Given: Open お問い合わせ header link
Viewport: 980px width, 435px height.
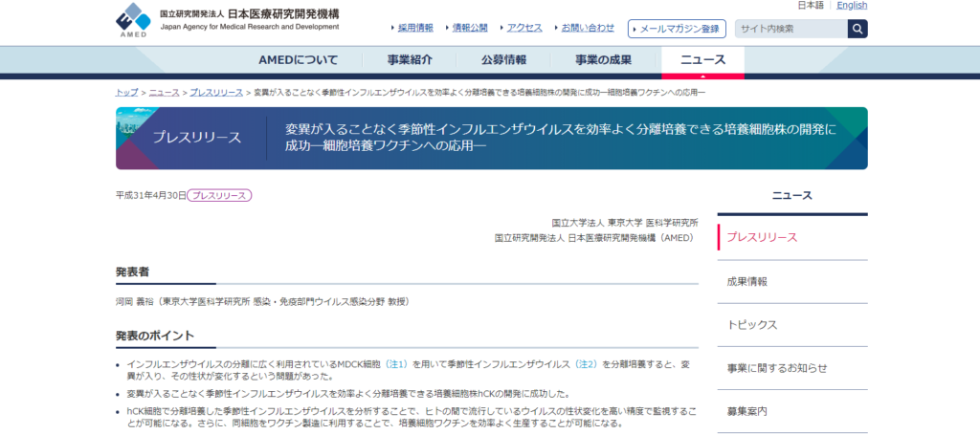Looking at the screenshot, I should (588, 28).
